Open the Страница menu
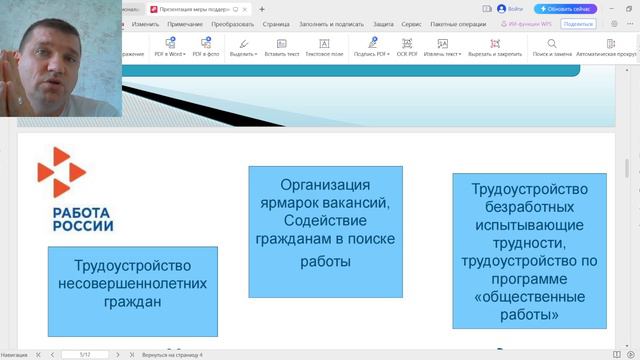Image resolution: width=640 pixels, height=360 pixels. point(276,24)
